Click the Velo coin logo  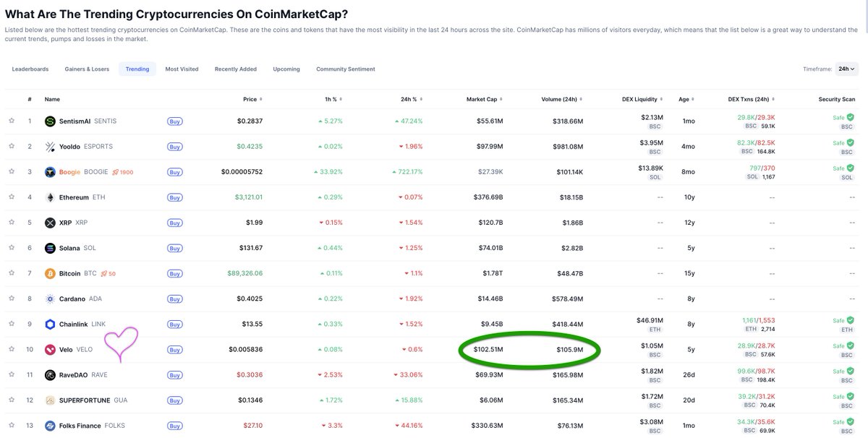point(50,349)
